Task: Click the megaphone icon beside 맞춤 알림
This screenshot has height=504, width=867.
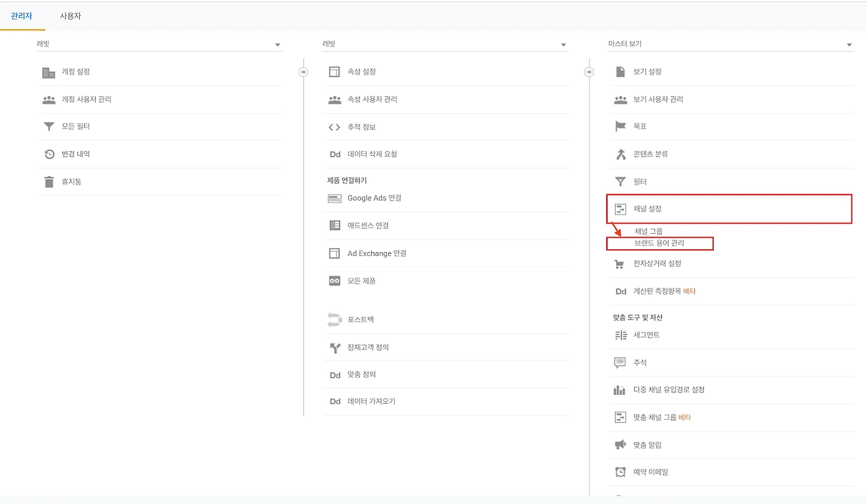Action: click(620, 445)
